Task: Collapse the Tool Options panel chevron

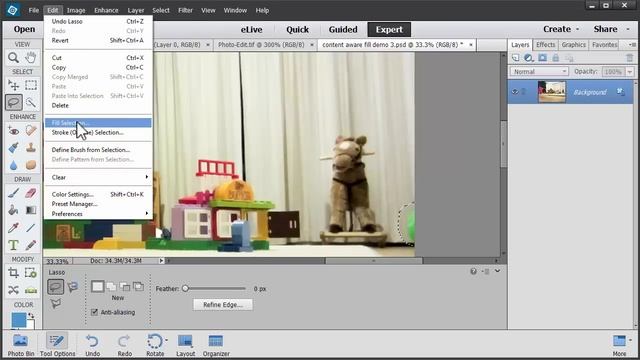Action: (497, 271)
